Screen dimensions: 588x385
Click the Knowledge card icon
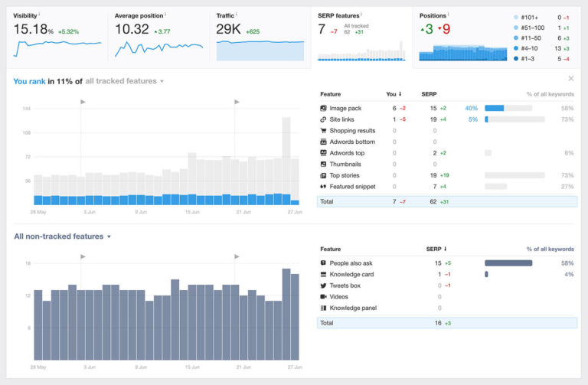[x=324, y=274]
